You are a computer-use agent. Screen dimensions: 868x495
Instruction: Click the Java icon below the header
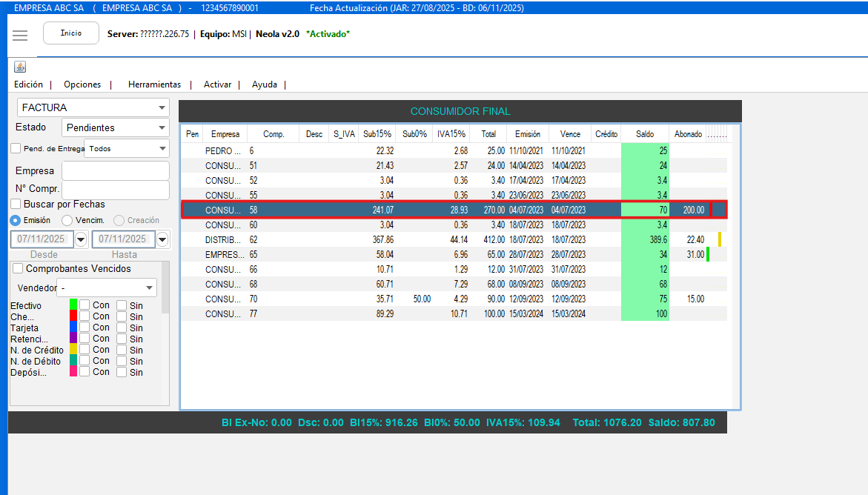pyautogui.click(x=20, y=67)
